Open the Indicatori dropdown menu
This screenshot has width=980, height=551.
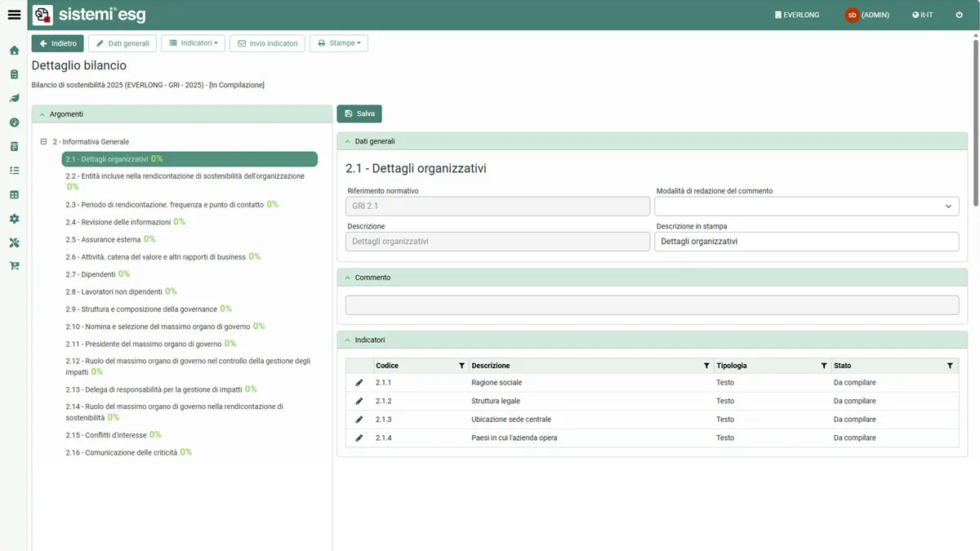tap(193, 43)
